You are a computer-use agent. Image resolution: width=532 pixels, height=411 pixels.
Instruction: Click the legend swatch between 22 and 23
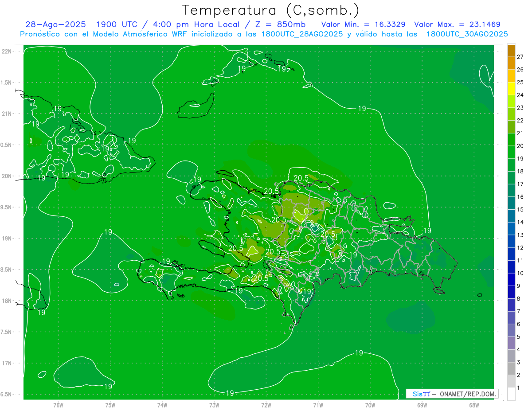pyautogui.click(x=511, y=114)
